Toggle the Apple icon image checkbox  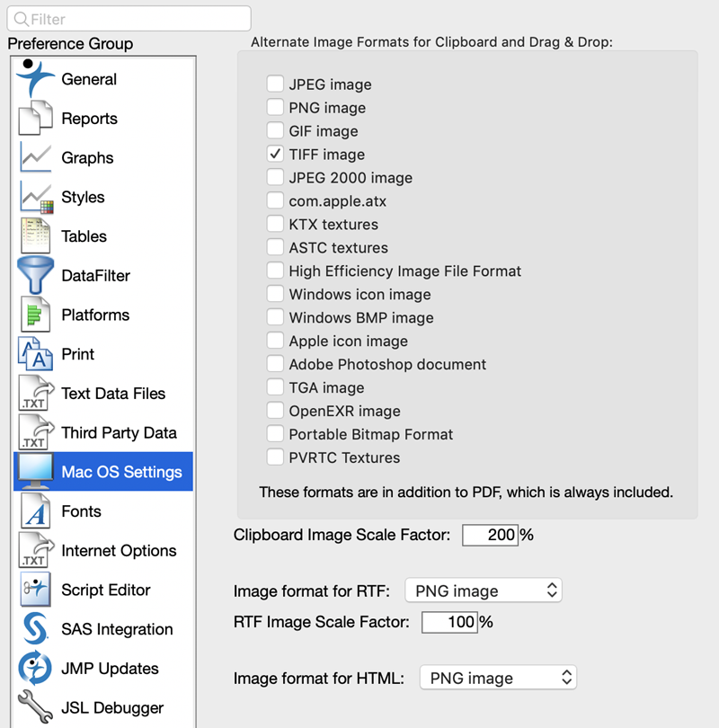pyautogui.click(x=275, y=341)
